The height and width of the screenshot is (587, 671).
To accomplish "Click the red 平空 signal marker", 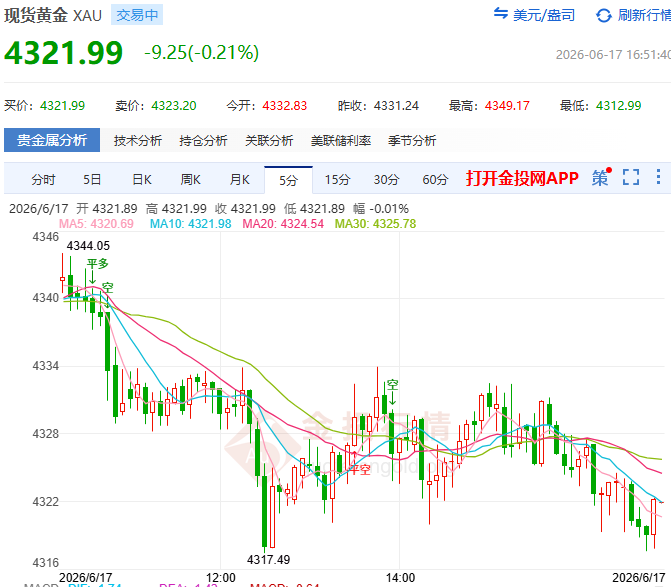I will coord(359,470).
